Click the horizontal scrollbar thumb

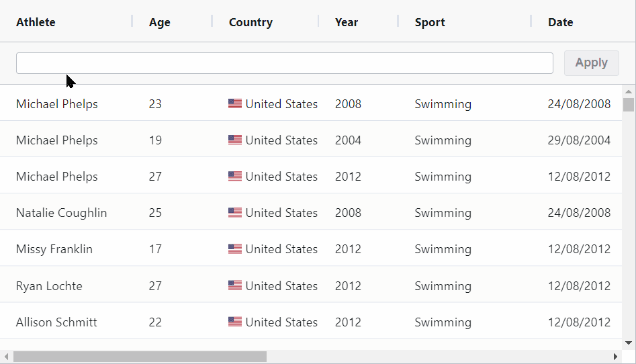click(140, 357)
